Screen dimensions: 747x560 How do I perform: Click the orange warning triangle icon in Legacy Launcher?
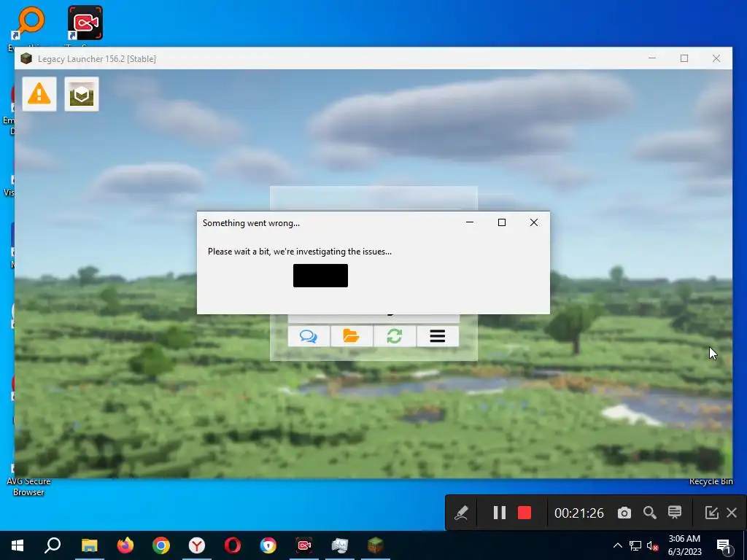(x=39, y=94)
